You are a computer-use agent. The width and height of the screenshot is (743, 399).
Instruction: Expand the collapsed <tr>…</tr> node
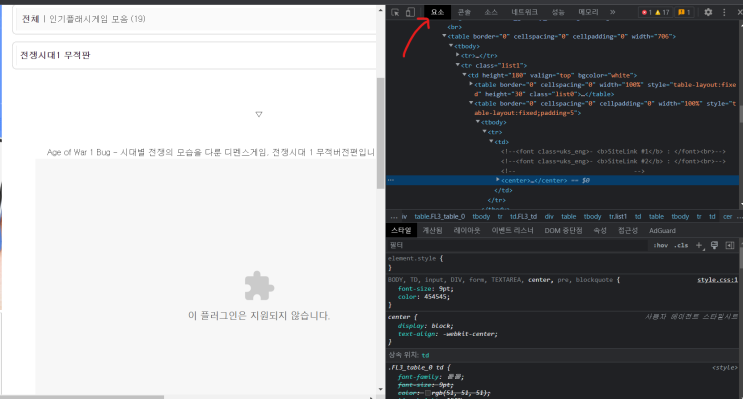(x=457, y=55)
